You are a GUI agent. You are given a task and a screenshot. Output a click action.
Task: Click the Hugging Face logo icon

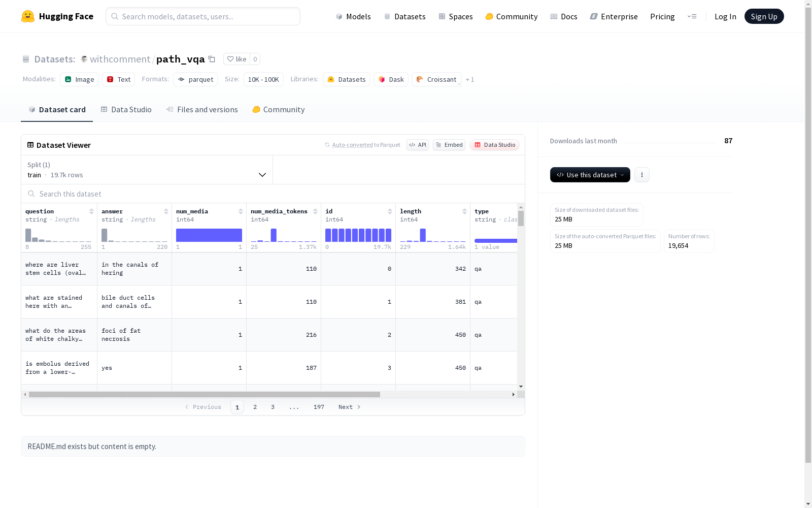(28, 16)
